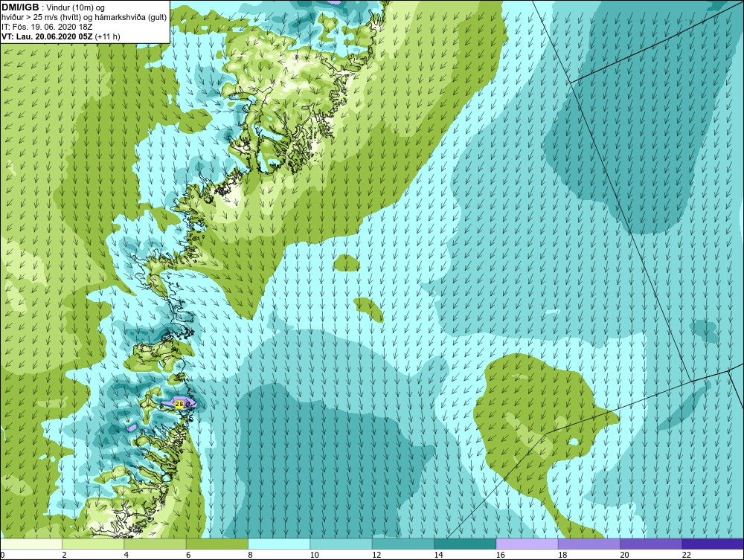Click the legend scale value "2"
744x560 pixels.
pos(64,556)
